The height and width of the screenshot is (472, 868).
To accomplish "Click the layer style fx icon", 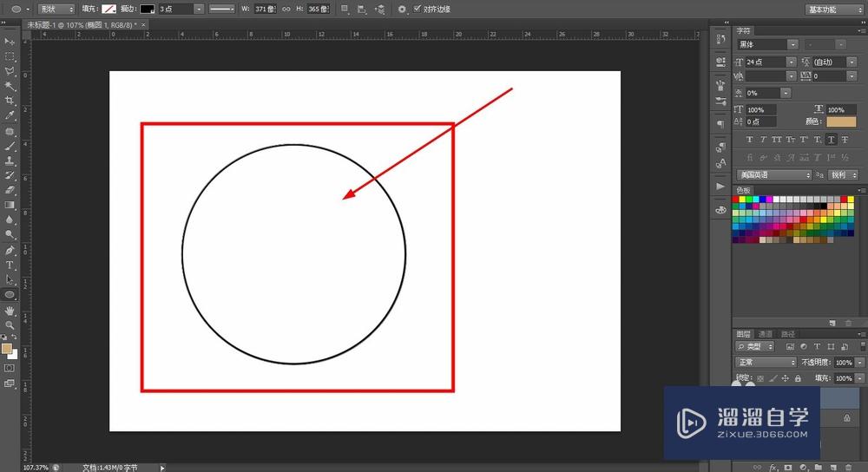I will pos(773,467).
